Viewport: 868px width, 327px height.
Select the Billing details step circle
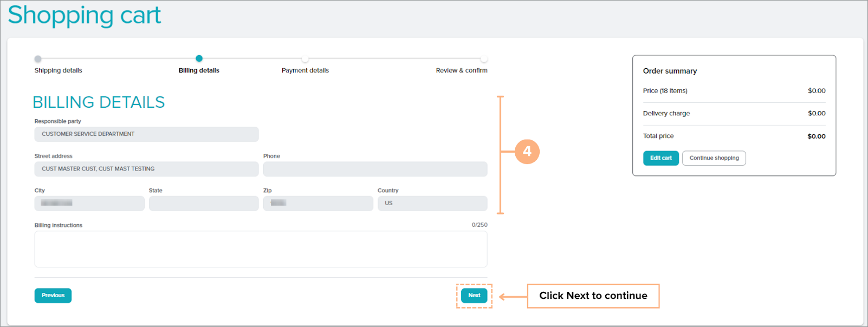(x=199, y=58)
